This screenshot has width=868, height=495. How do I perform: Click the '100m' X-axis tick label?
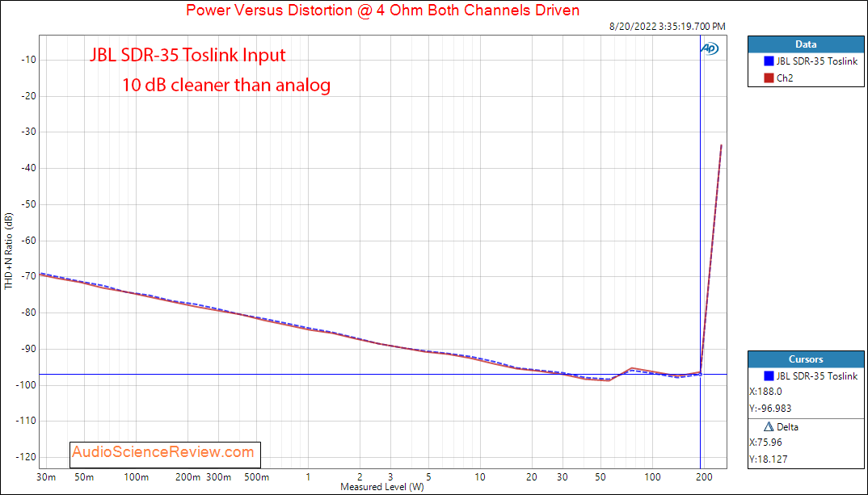coord(136,477)
